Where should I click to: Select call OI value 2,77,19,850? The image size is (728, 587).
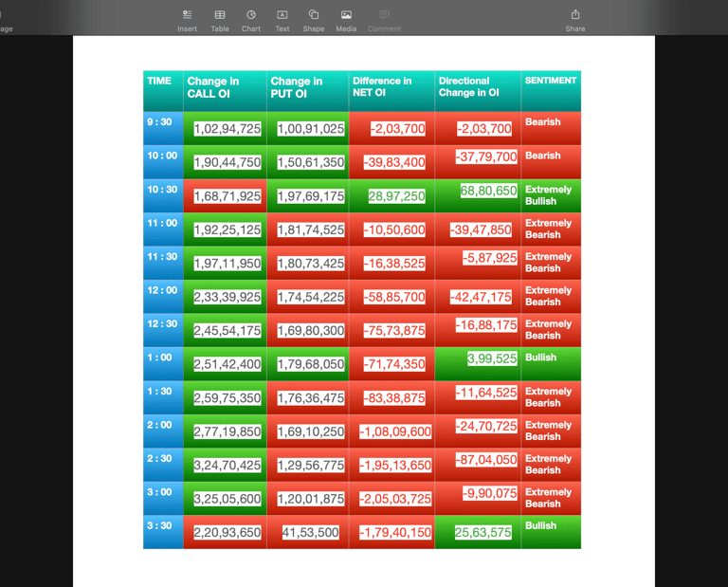pos(227,431)
